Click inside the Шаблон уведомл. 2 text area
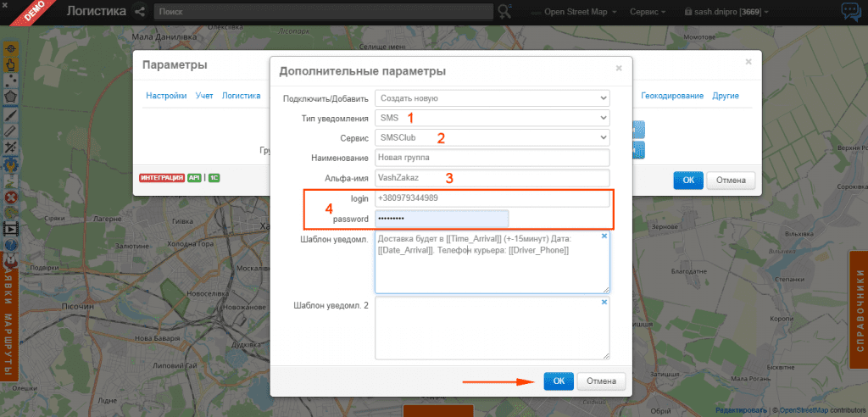868x417 pixels. [x=492, y=328]
